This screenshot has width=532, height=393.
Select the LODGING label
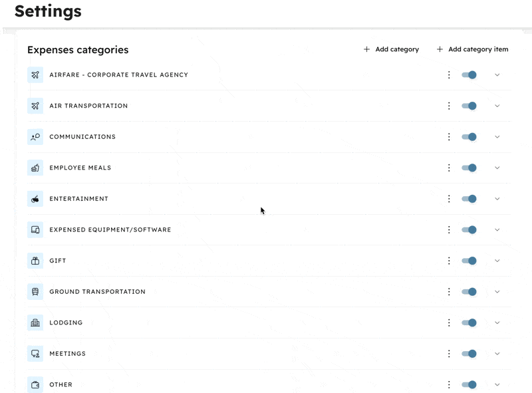66,323
